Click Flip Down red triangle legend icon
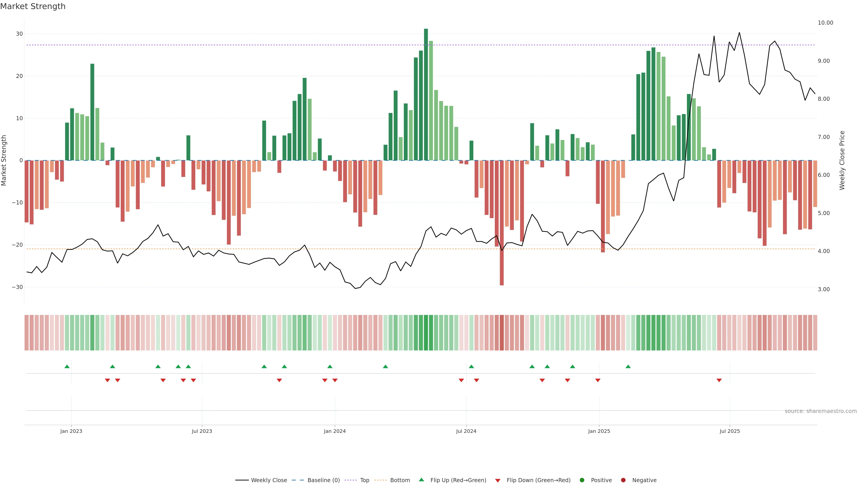Screen dimensions: 868x488 pos(498,481)
